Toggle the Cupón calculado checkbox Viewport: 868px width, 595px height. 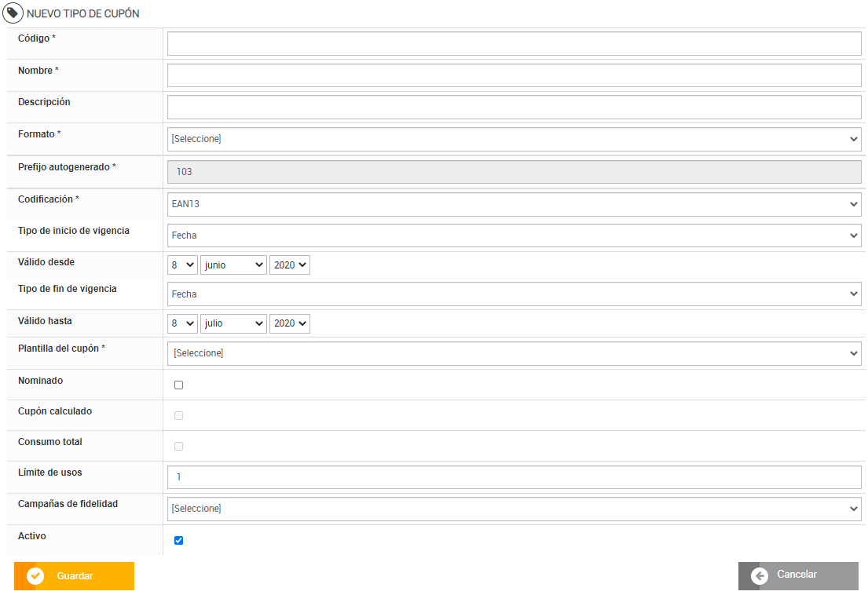[179, 416]
